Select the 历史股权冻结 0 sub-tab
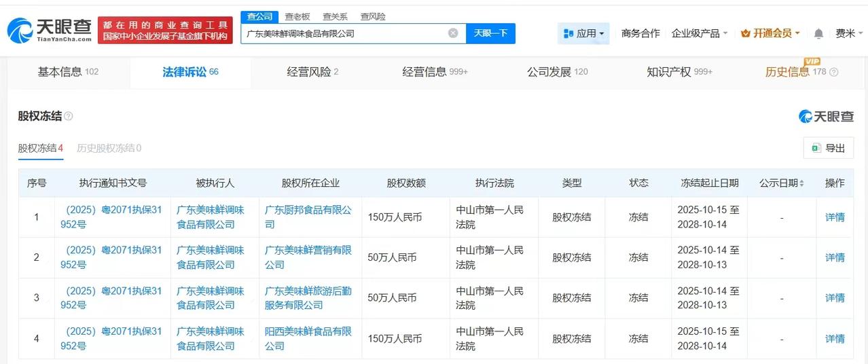 (x=109, y=148)
